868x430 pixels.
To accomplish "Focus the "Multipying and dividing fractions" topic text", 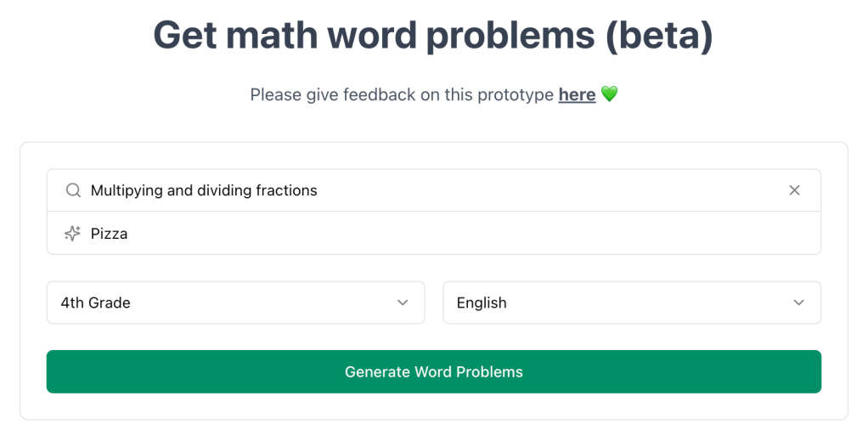I will (x=204, y=190).
